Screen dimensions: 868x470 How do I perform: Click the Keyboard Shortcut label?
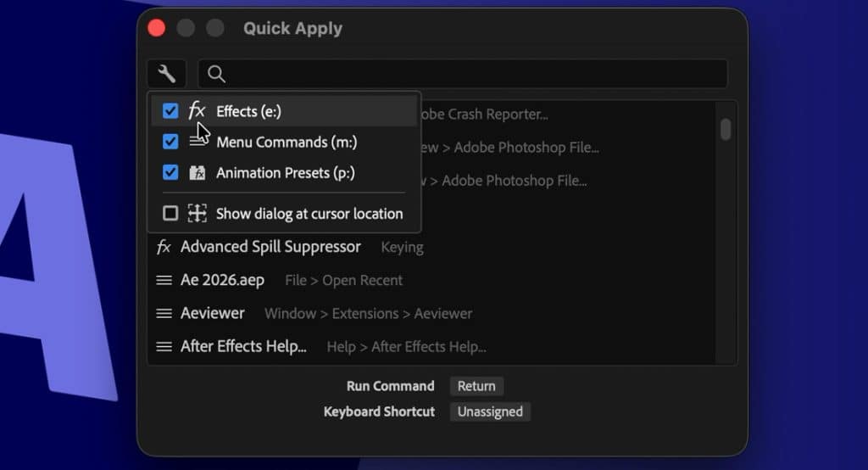coord(379,411)
